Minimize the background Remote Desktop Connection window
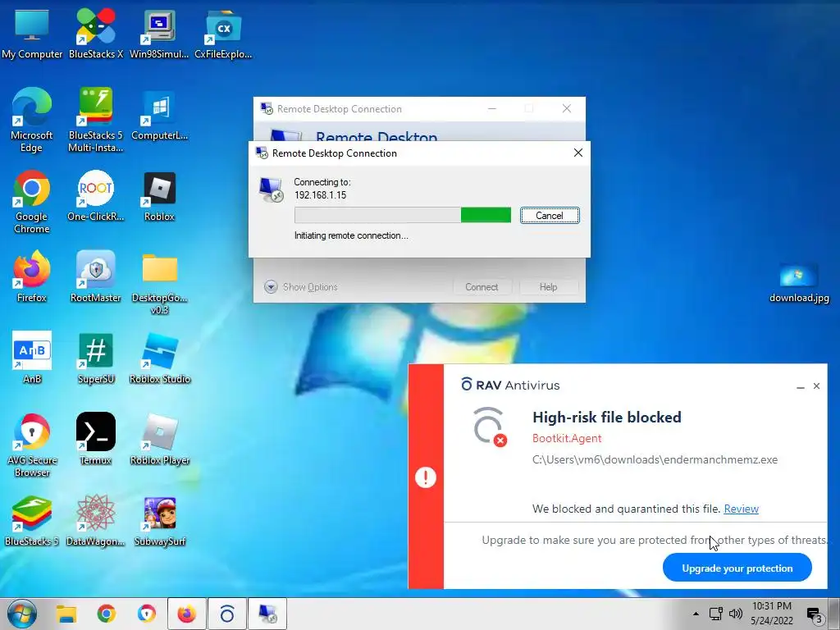This screenshot has width=840, height=630. click(492, 109)
